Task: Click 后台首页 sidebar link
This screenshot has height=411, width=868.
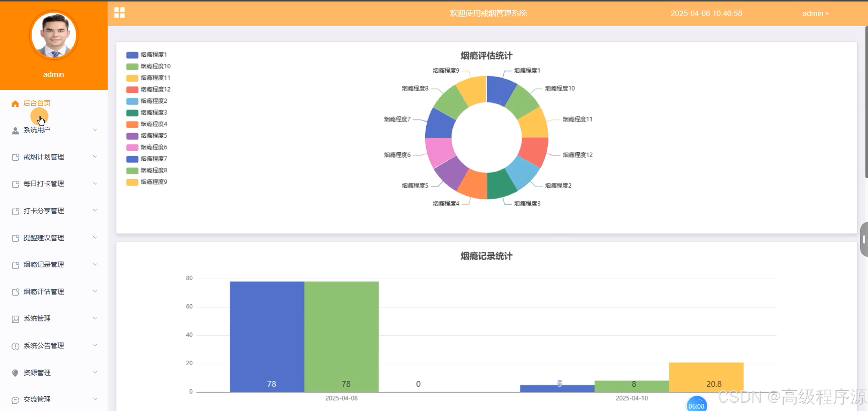Action: pyautogui.click(x=37, y=103)
